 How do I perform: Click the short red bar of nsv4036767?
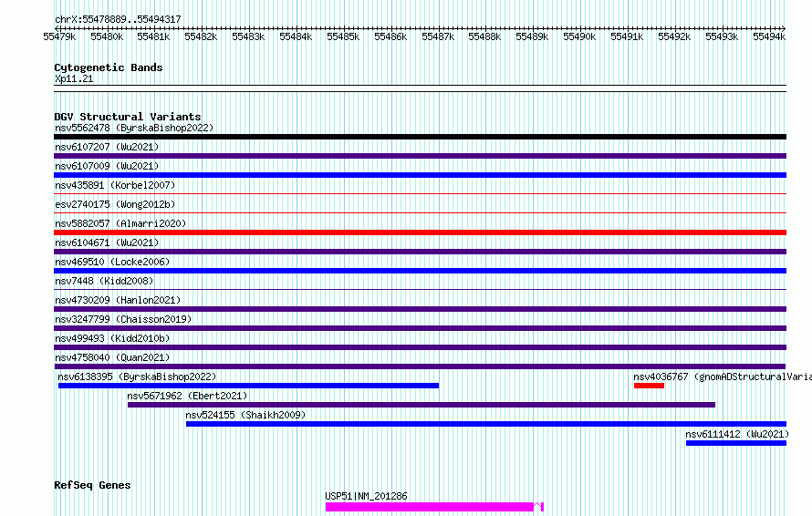click(649, 386)
